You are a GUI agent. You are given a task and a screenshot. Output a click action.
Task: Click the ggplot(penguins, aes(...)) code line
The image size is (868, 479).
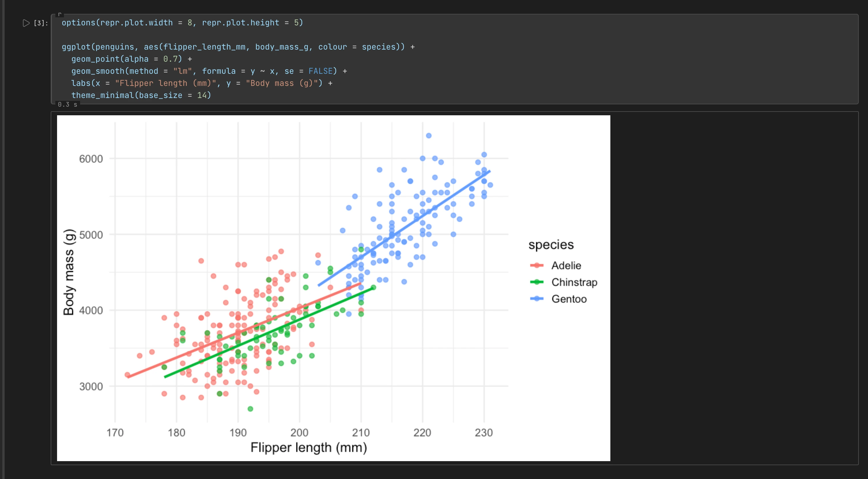(x=238, y=47)
